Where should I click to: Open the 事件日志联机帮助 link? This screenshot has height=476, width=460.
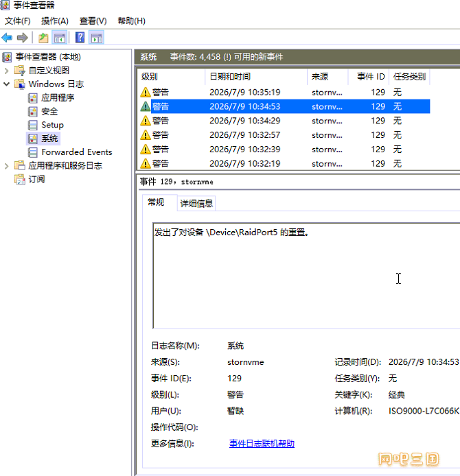[x=262, y=444]
